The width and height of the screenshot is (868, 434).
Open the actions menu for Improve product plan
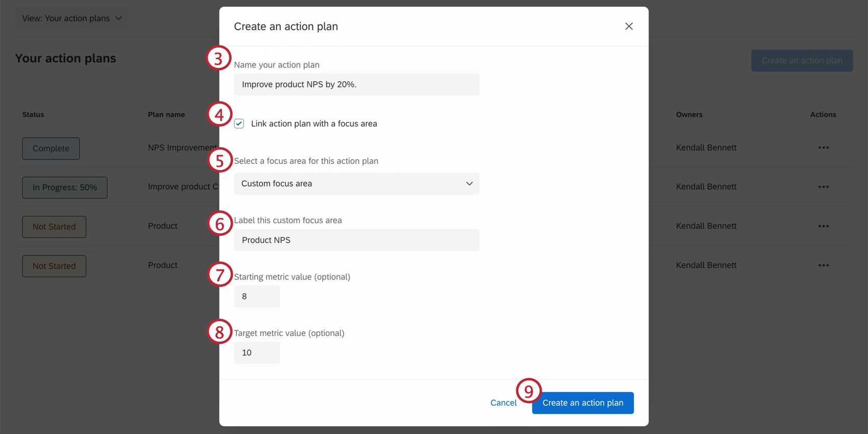824,186
